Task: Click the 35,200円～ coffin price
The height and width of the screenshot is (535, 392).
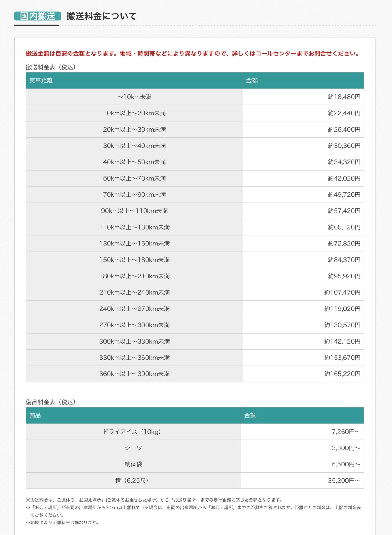Action: 302,481
